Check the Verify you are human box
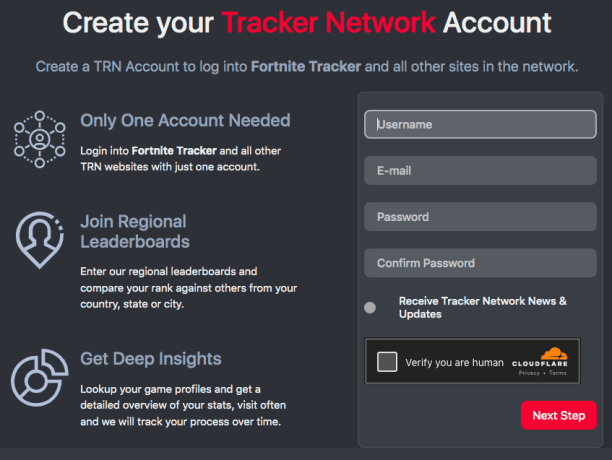 [x=387, y=362]
